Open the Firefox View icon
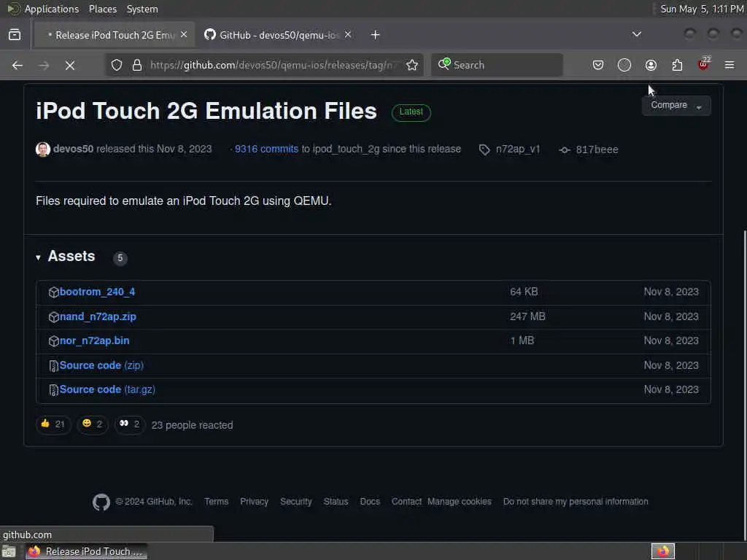The height and width of the screenshot is (560, 747). [15, 35]
